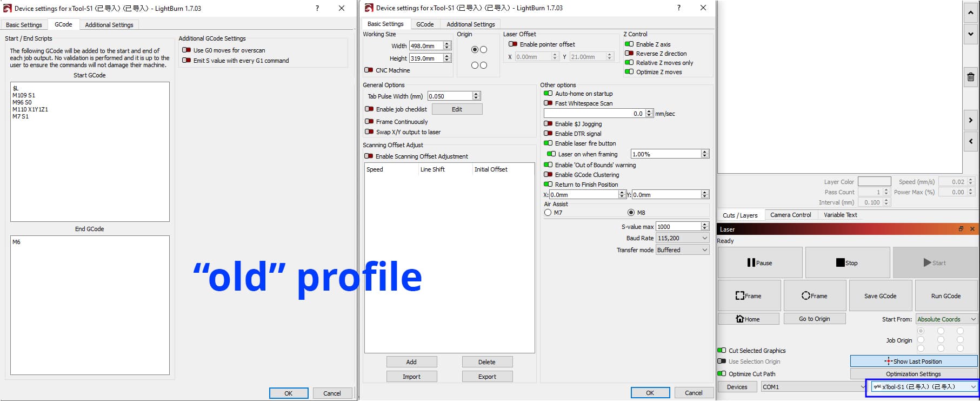980x401 pixels.
Task: Toggle Fast Whitespace Scan
Action: click(548, 103)
